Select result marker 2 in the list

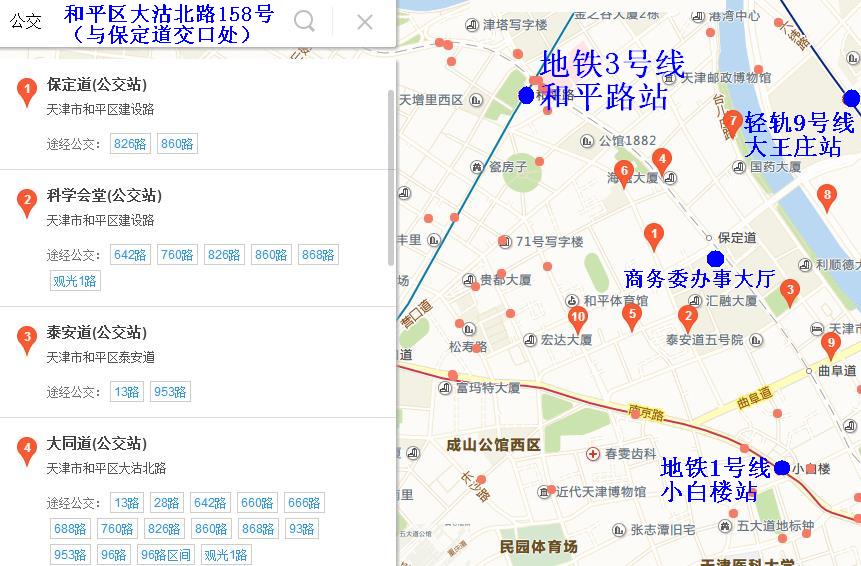pyautogui.click(x=27, y=203)
